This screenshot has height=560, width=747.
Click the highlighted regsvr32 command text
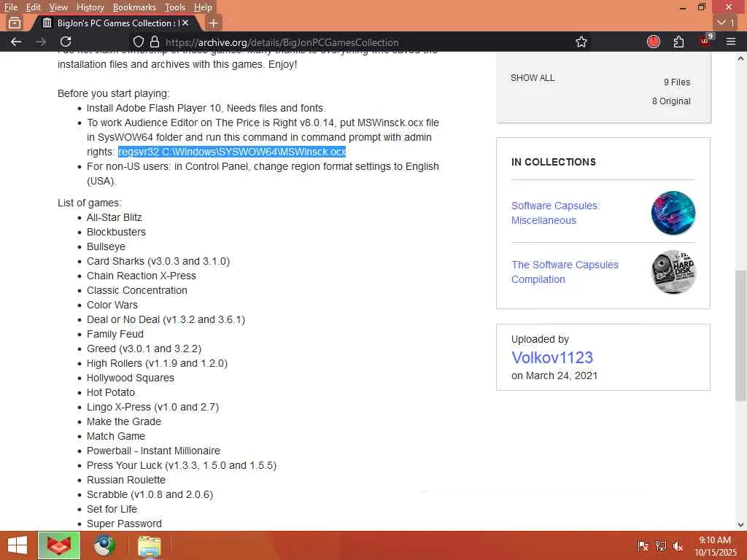[232, 152]
